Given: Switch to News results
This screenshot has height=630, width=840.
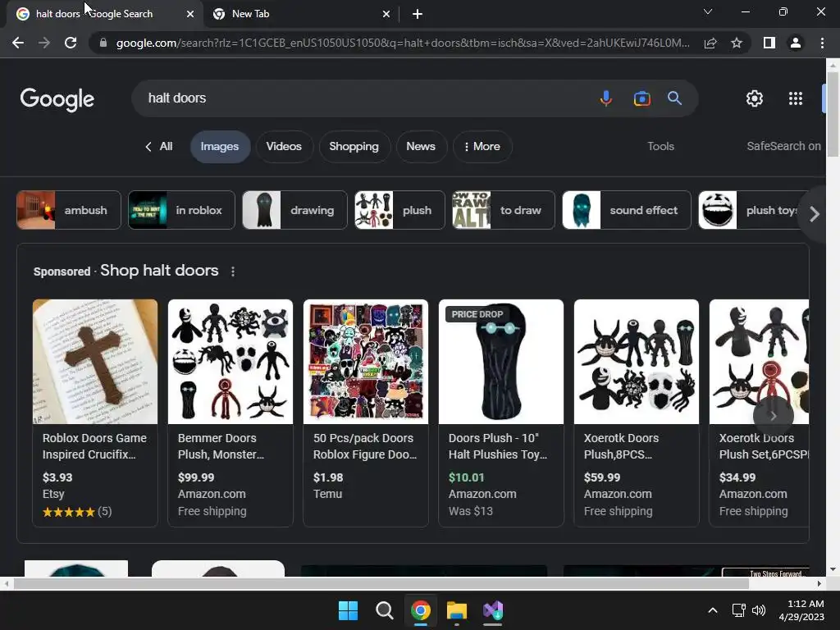Looking at the screenshot, I should (x=421, y=146).
